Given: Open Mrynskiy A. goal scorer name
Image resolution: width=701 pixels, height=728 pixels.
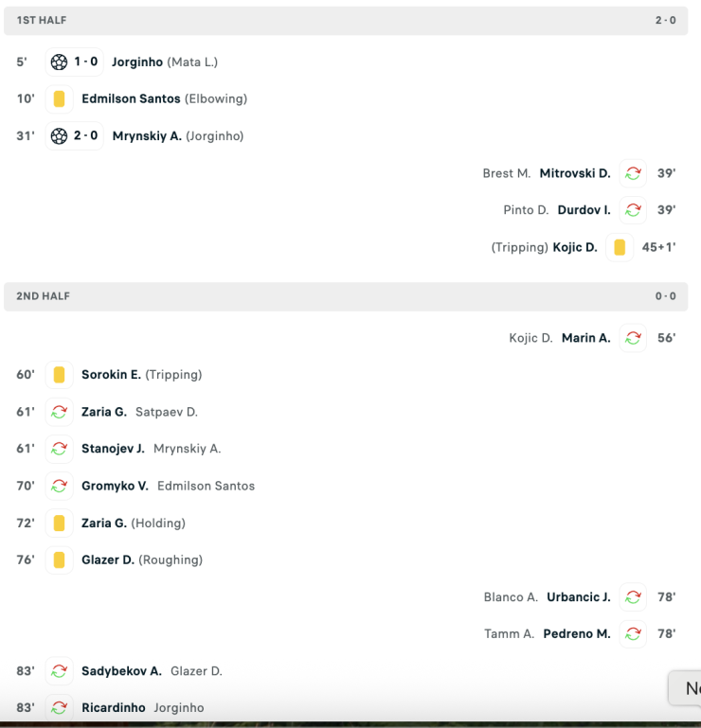Looking at the screenshot, I should (147, 136).
